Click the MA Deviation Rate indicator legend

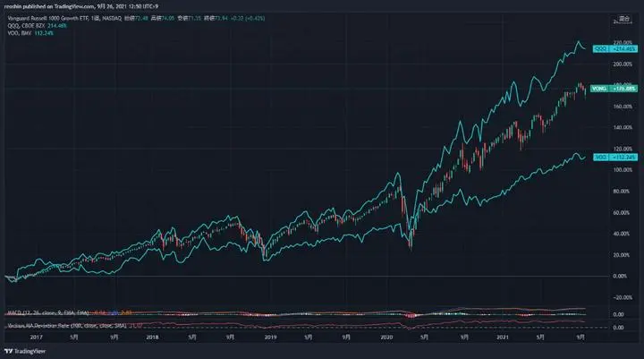click(75, 326)
